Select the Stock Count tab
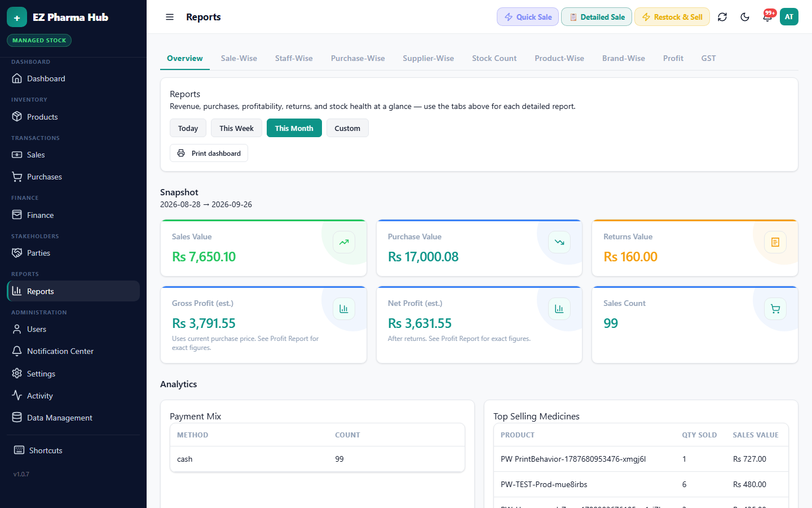Viewport: 812px width, 508px height. click(x=495, y=58)
